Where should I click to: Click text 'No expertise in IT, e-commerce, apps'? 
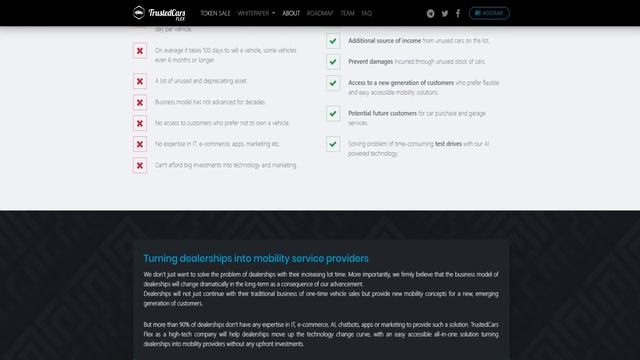217,144
